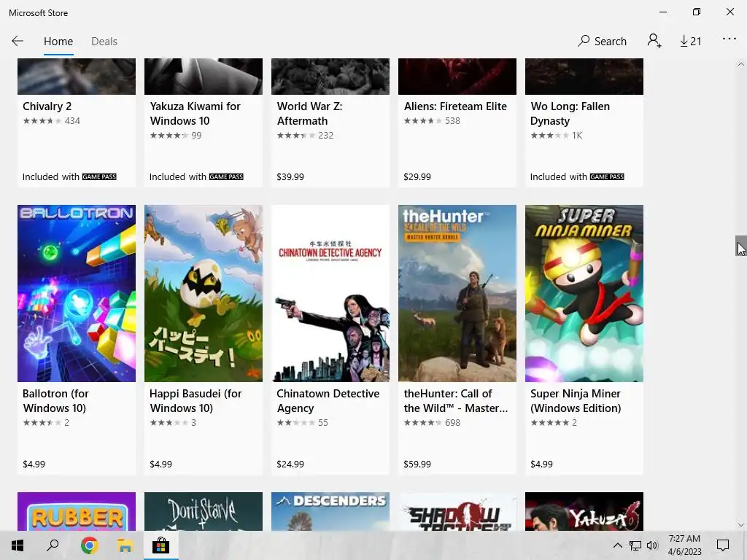
Task: Click the star rating of theHunter (698)
Action: pyautogui.click(x=423, y=422)
